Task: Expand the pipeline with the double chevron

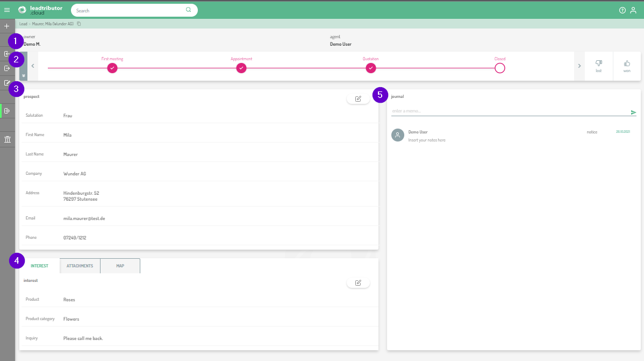Action: coord(24,76)
